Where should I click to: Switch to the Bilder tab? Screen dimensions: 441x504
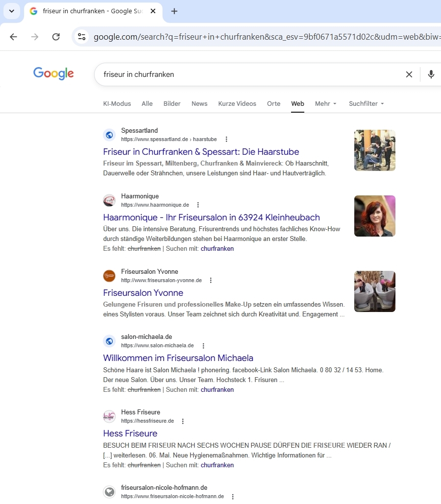172,104
